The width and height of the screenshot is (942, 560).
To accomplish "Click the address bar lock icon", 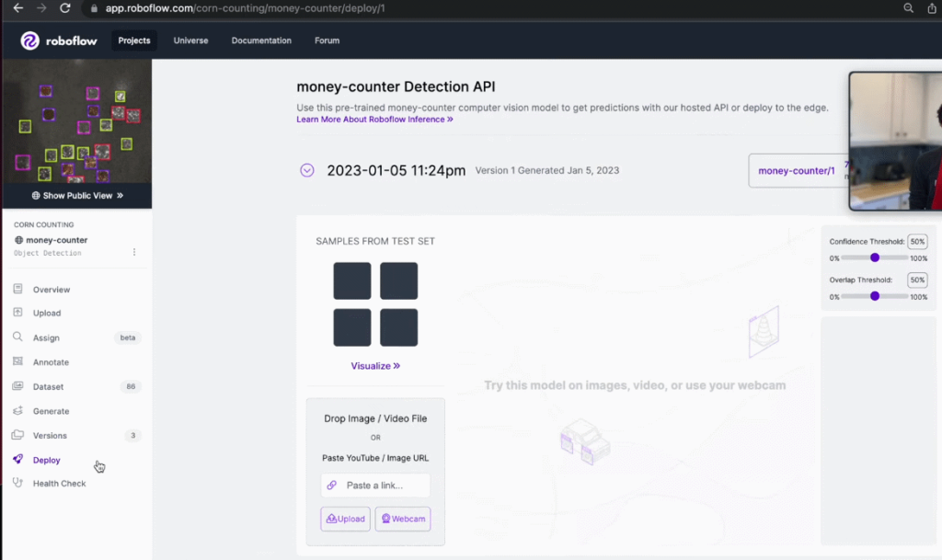I will click(x=94, y=8).
